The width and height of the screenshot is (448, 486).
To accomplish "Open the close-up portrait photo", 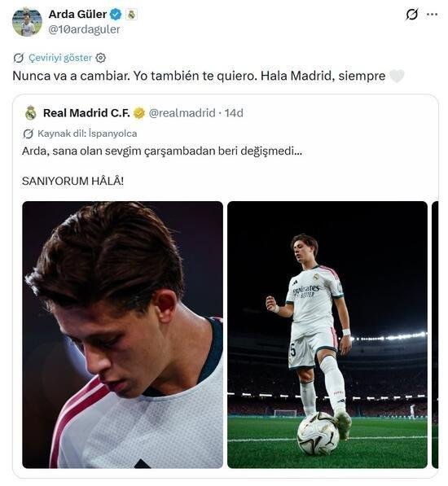I will coord(122,335).
